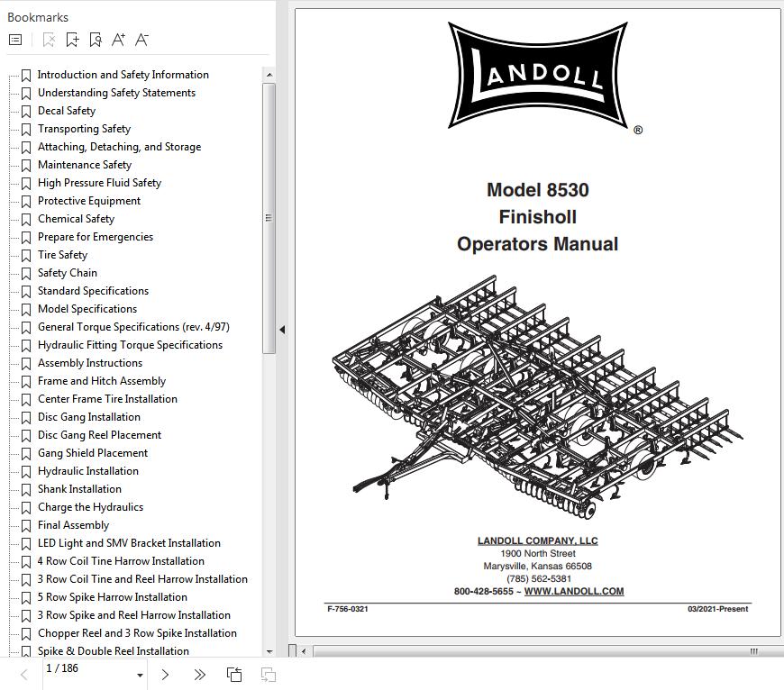Increase bookmark text size (A+)
Screen dimensions: 784x690
(x=118, y=40)
